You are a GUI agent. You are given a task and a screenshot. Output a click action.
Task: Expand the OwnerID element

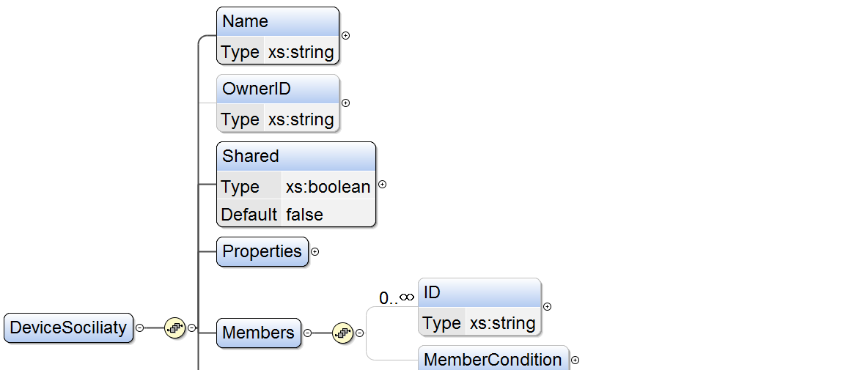346,103
